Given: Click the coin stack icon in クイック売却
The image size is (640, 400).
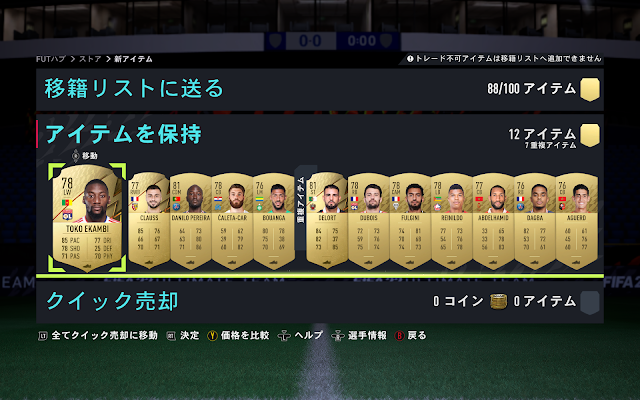Looking at the screenshot, I should pos(498,302).
